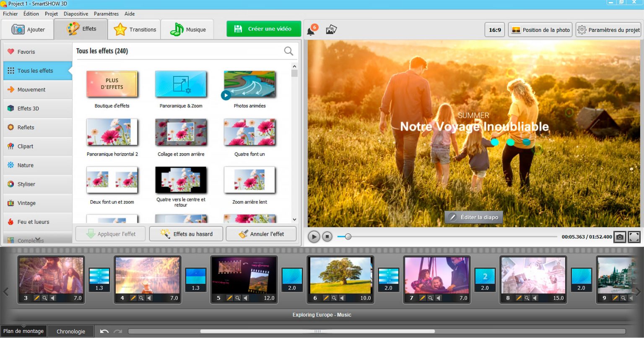Click the Créer une vidéo button
Screen dimensions: 644x338
tap(264, 29)
